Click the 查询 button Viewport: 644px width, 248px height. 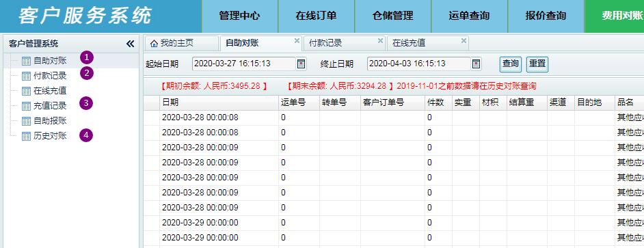click(511, 64)
